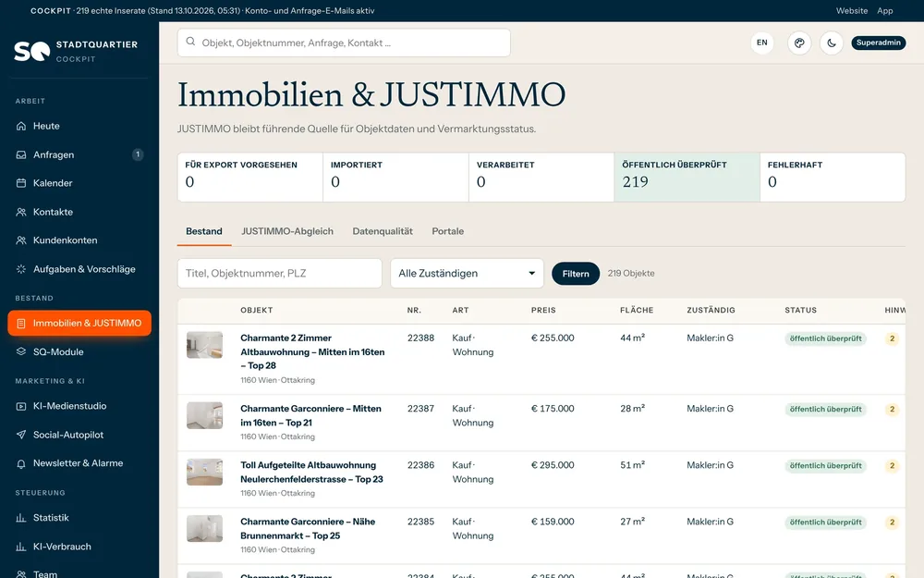
Task: Select the Bestand tab
Action: [x=204, y=231]
